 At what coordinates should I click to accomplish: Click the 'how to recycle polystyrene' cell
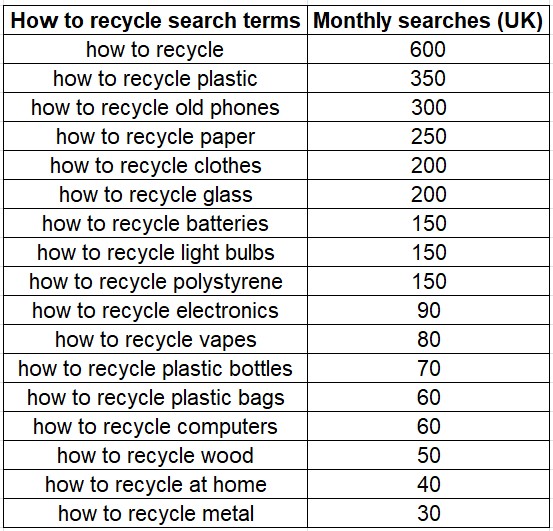click(x=155, y=281)
